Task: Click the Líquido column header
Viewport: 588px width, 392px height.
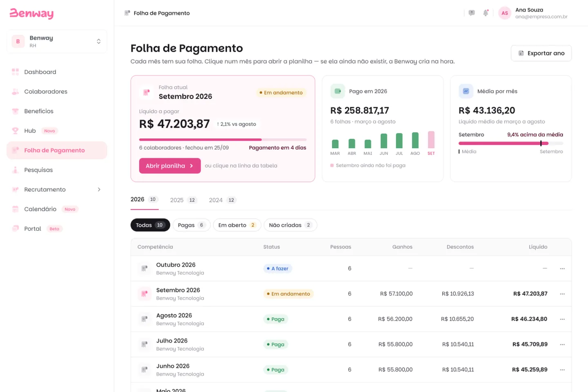Action: [538, 247]
